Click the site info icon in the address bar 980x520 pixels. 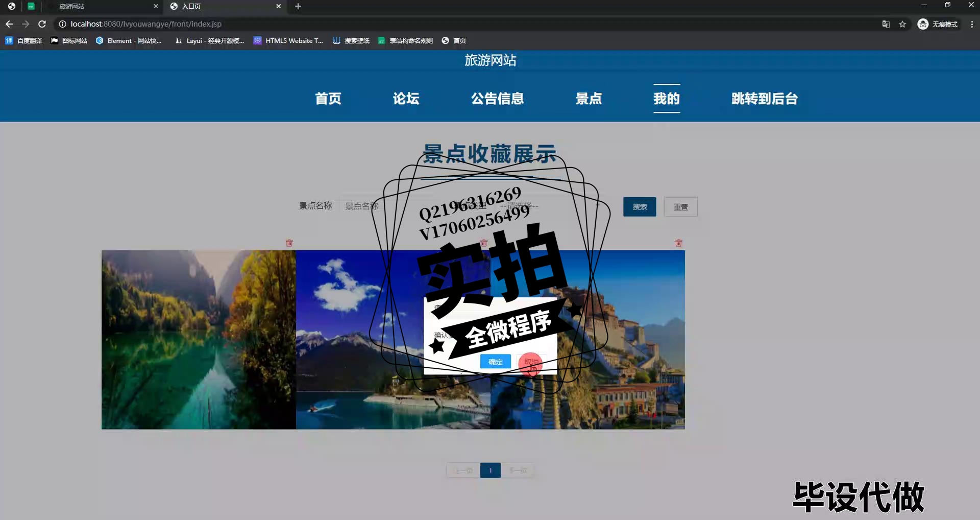(62, 24)
